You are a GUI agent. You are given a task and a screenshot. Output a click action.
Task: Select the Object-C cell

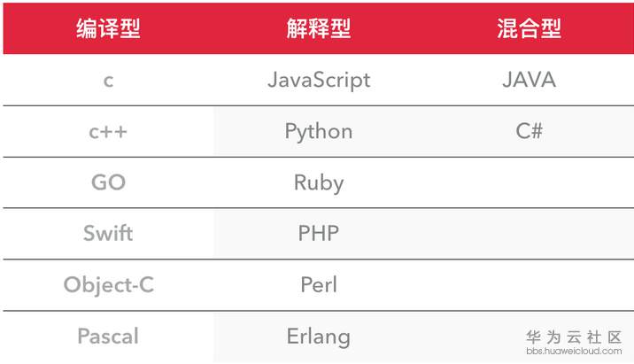(108, 285)
